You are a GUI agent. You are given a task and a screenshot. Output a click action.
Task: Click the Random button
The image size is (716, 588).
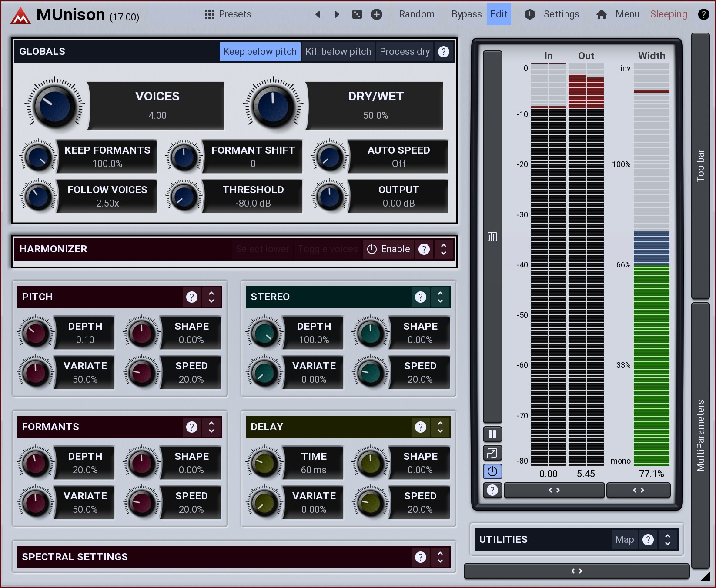click(416, 14)
